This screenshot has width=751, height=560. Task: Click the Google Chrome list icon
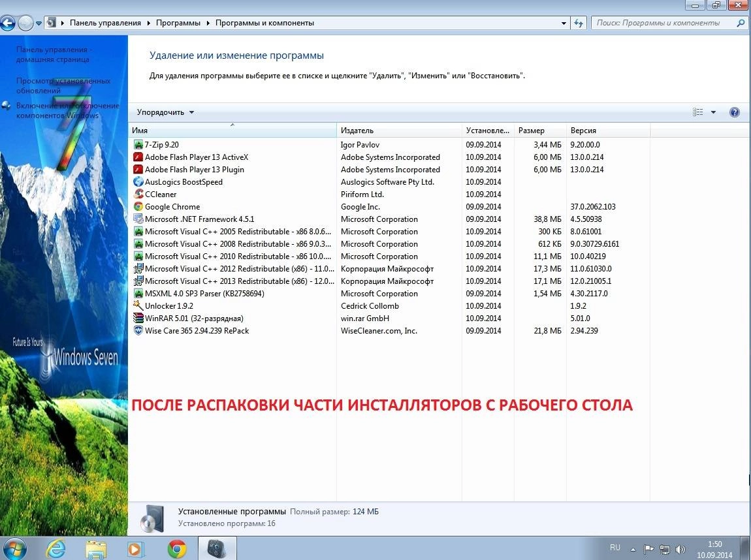[x=138, y=207]
